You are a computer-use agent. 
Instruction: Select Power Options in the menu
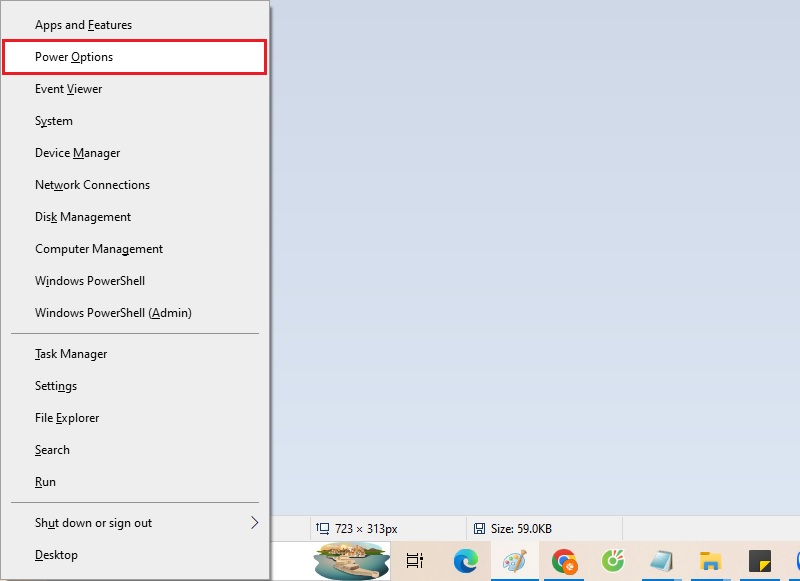[x=135, y=57]
